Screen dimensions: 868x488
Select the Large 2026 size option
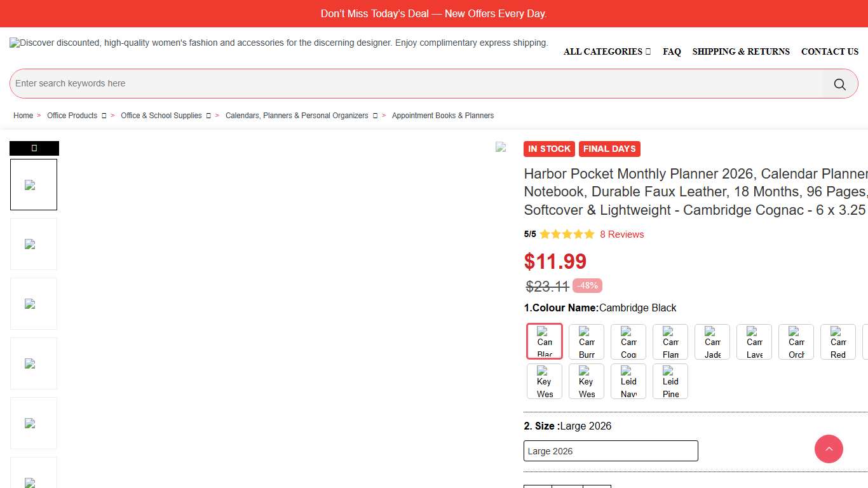coord(611,451)
